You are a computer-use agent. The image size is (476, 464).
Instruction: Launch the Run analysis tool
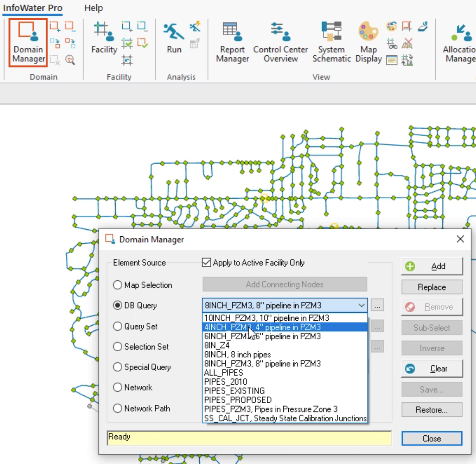[x=174, y=38]
